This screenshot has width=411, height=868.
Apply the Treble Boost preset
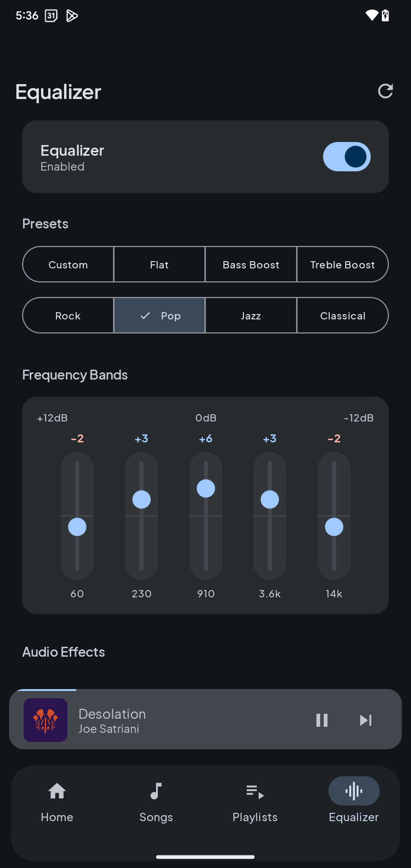point(342,264)
